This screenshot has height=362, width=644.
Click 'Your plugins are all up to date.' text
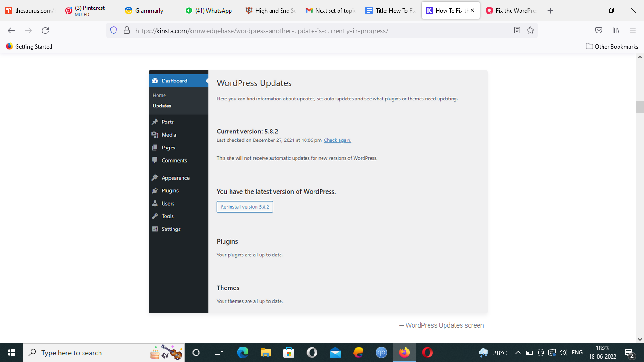point(249,255)
